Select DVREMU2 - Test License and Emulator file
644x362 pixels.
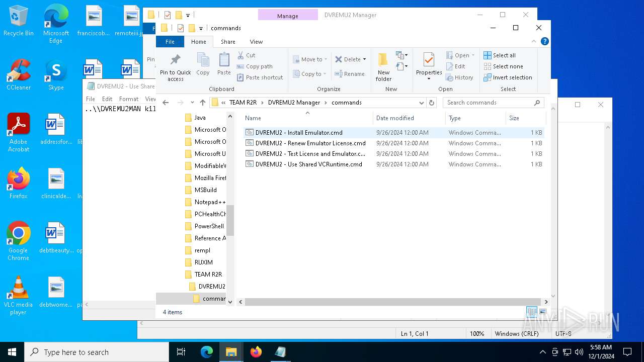(x=394, y=154)
